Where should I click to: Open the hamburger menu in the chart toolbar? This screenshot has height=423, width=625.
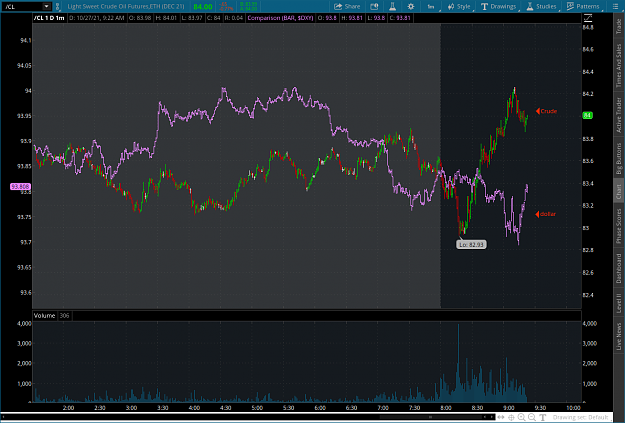[x=615, y=6]
